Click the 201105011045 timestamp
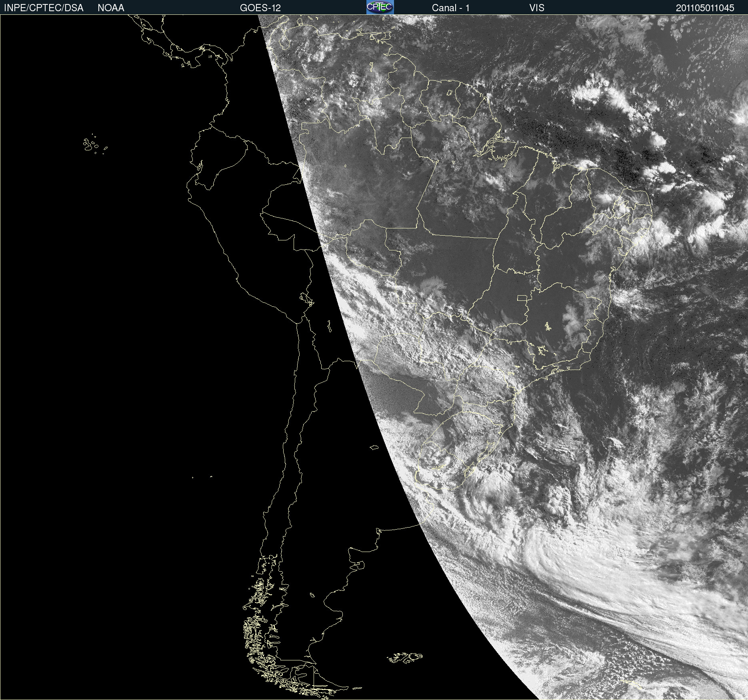The image size is (748, 700). [x=705, y=8]
